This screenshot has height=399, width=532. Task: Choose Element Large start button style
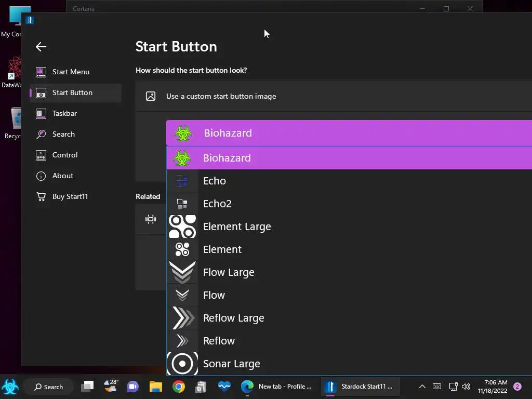[x=349, y=227]
